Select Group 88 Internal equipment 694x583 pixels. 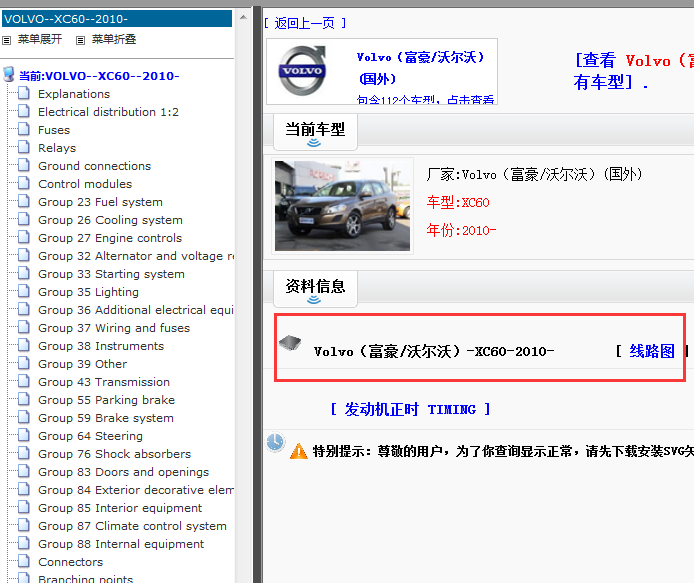[121, 544]
